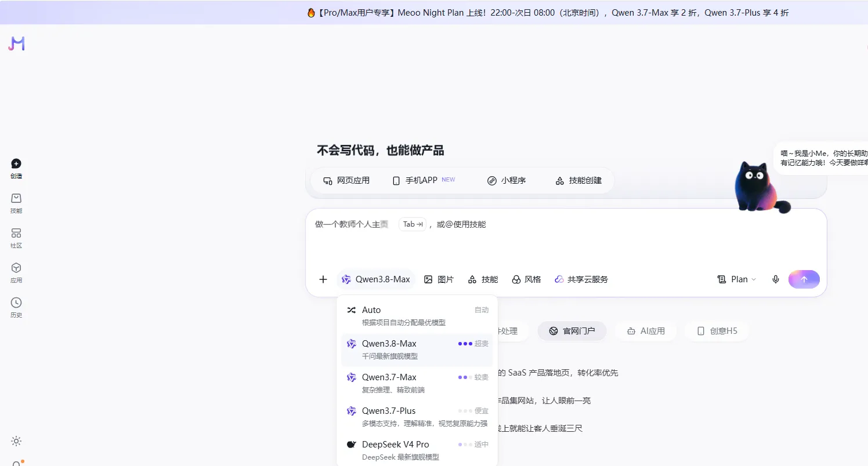The width and height of the screenshot is (868, 466).
Task: Click the 便宜 cost indicator
Action: point(473,411)
